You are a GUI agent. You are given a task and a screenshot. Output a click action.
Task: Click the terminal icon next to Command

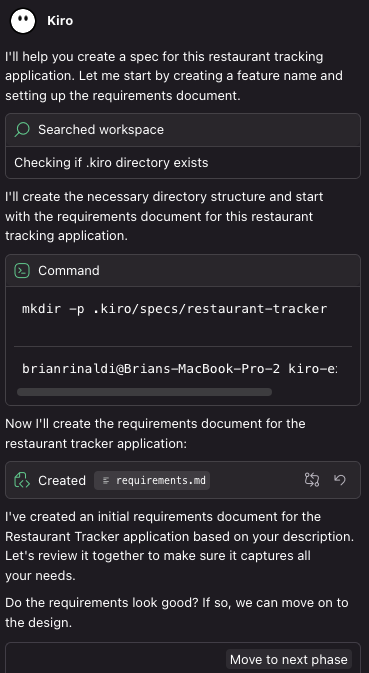(22, 271)
